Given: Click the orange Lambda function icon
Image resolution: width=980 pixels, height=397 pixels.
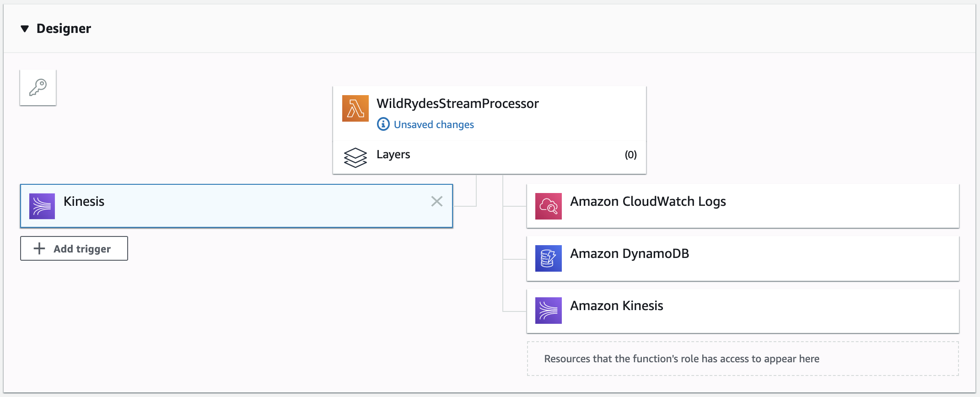Looking at the screenshot, I should tap(355, 108).
